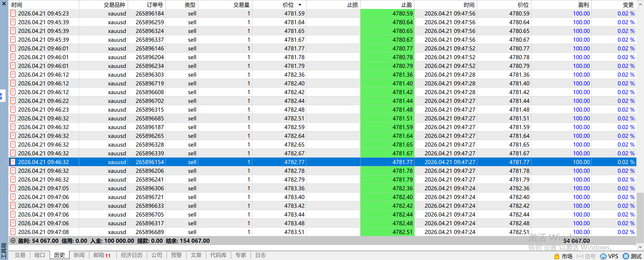Image resolution: width=644 pixels, height=260 pixels.
Task: Click the deal icon of highlighted order 265896154
Action: tap(13, 162)
